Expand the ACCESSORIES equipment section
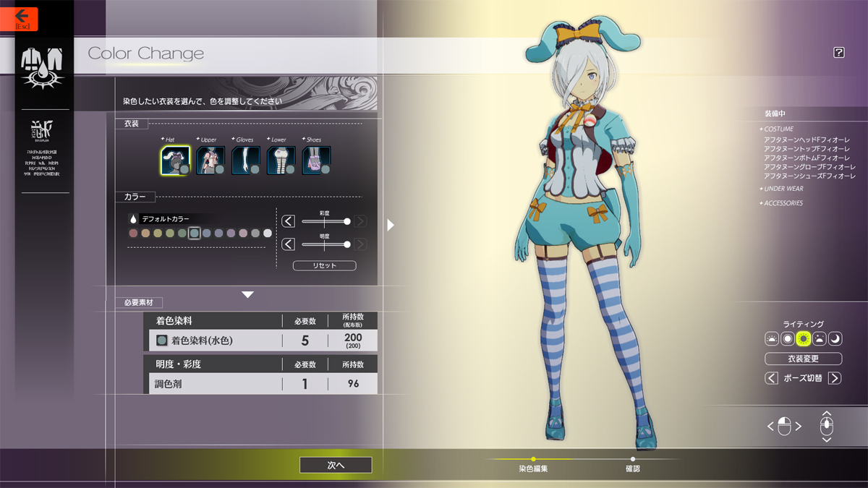The height and width of the screenshot is (488, 868). 783,203
